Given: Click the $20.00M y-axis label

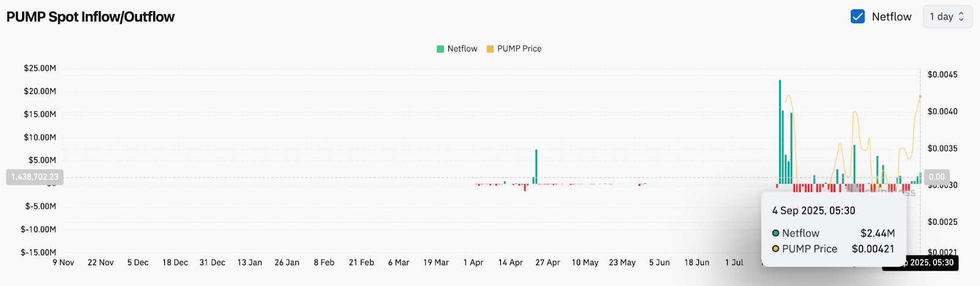Looking at the screenshot, I should [x=40, y=91].
